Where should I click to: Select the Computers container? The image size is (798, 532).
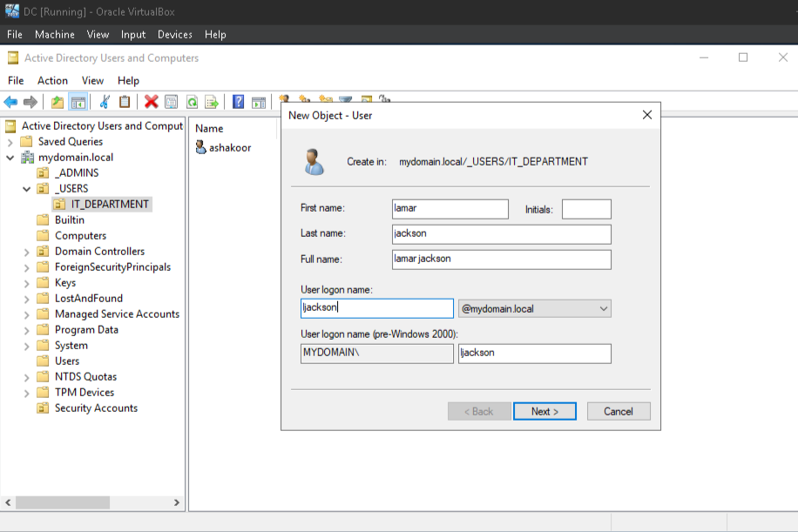click(80, 235)
